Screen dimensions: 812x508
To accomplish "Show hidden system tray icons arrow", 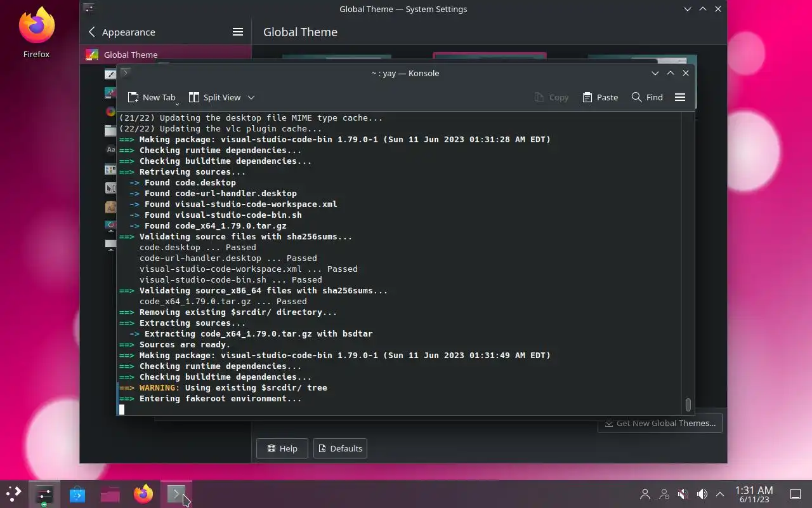I will 720,494.
